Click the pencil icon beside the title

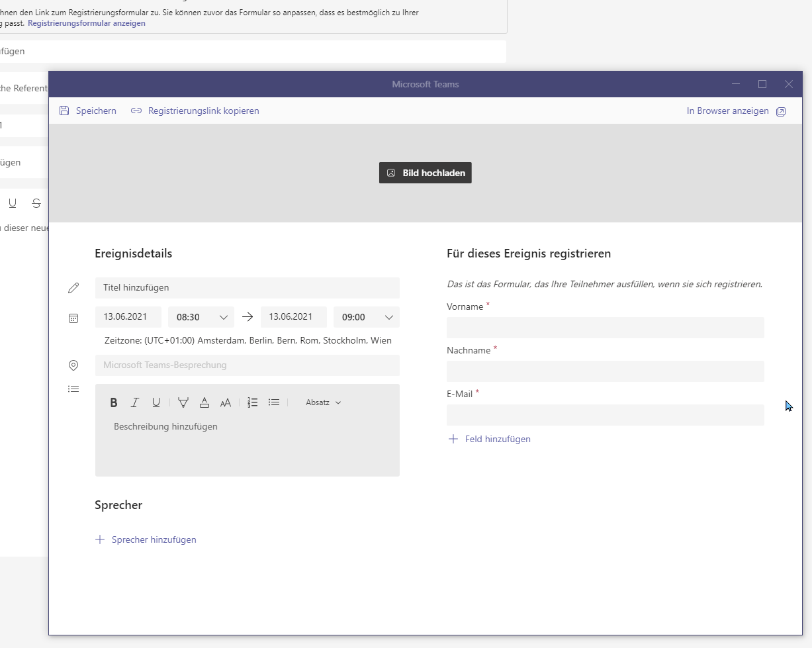pyautogui.click(x=73, y=288)
